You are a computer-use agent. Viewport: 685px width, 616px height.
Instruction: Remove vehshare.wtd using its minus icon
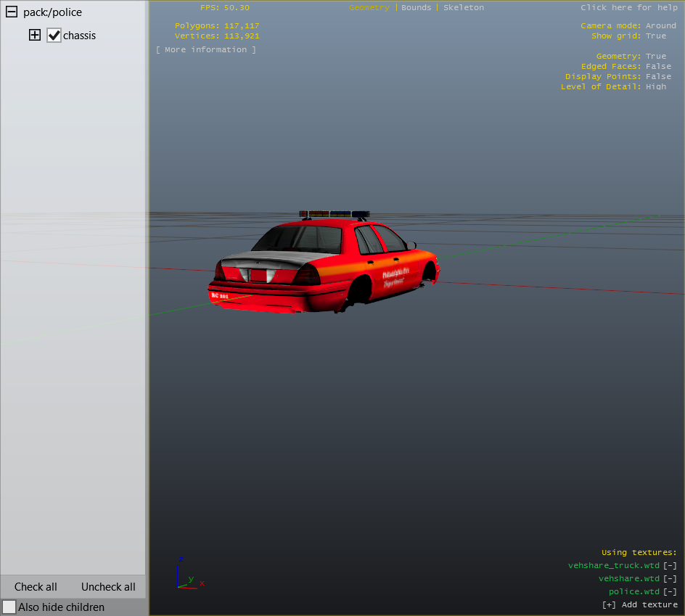(670, 578)
